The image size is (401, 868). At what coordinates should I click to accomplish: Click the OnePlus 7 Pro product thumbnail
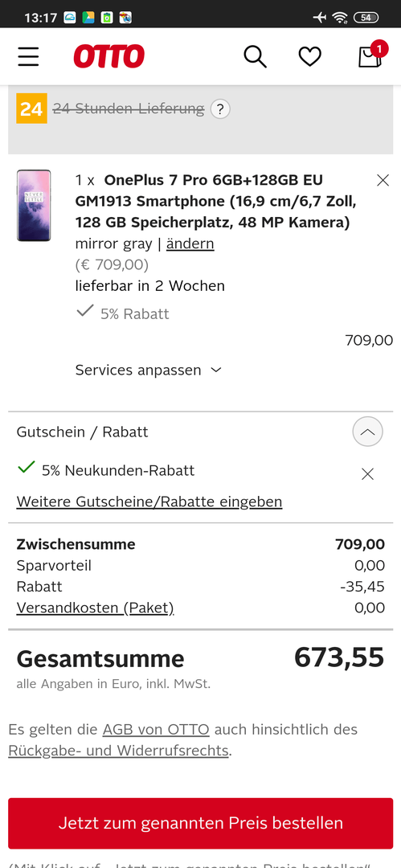point(33,206)
